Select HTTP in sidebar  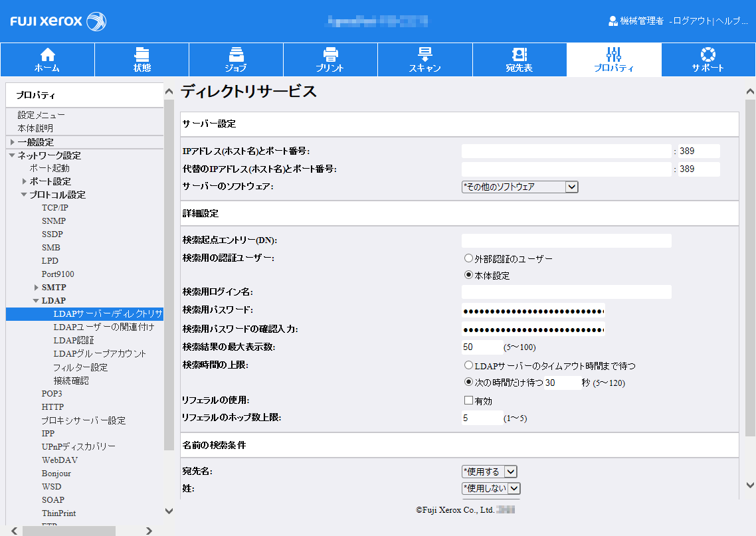tap(52, 407)
